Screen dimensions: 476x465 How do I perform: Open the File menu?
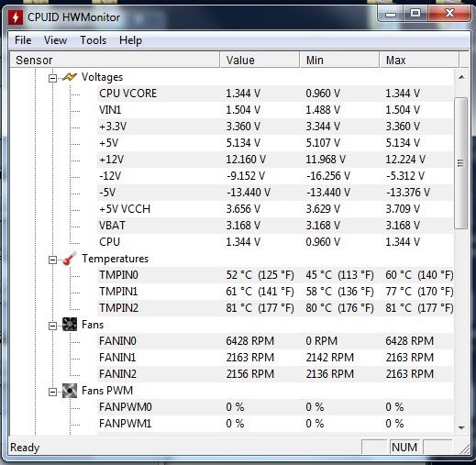(23, 40)
